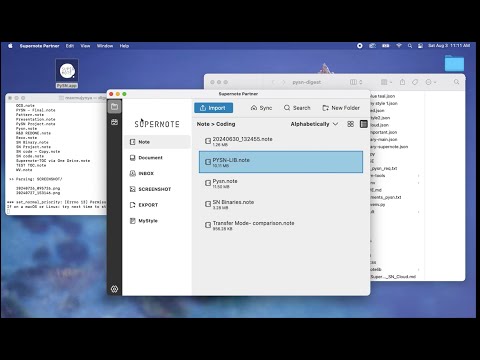Click Finder back arrow in pysn-digest window

[273, 82]
